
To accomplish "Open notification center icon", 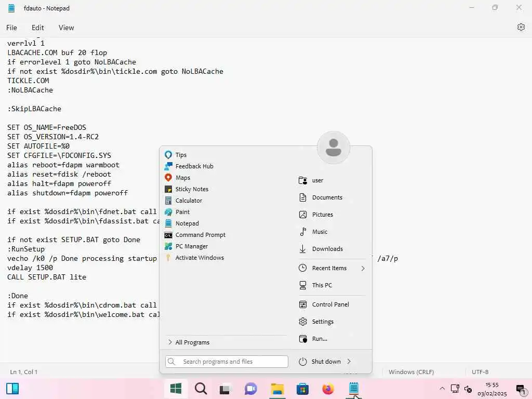I will coord(521,389).
